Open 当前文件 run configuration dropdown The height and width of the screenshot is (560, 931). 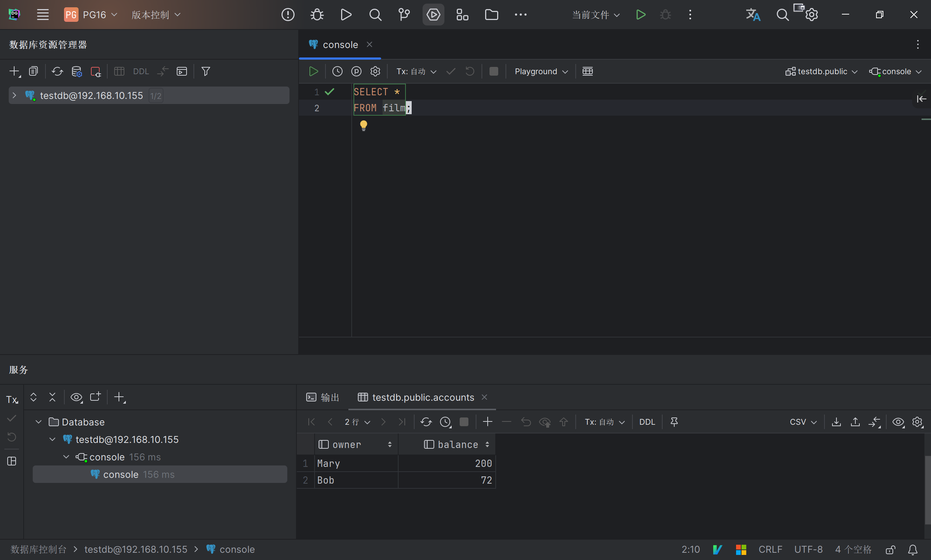coord(595,15)
